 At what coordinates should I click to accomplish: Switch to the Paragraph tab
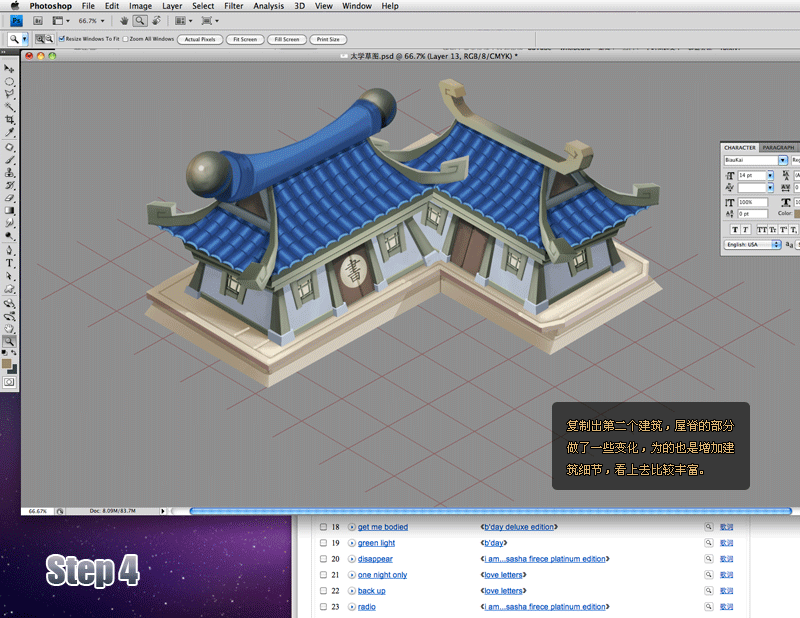(x=778, y=147)
